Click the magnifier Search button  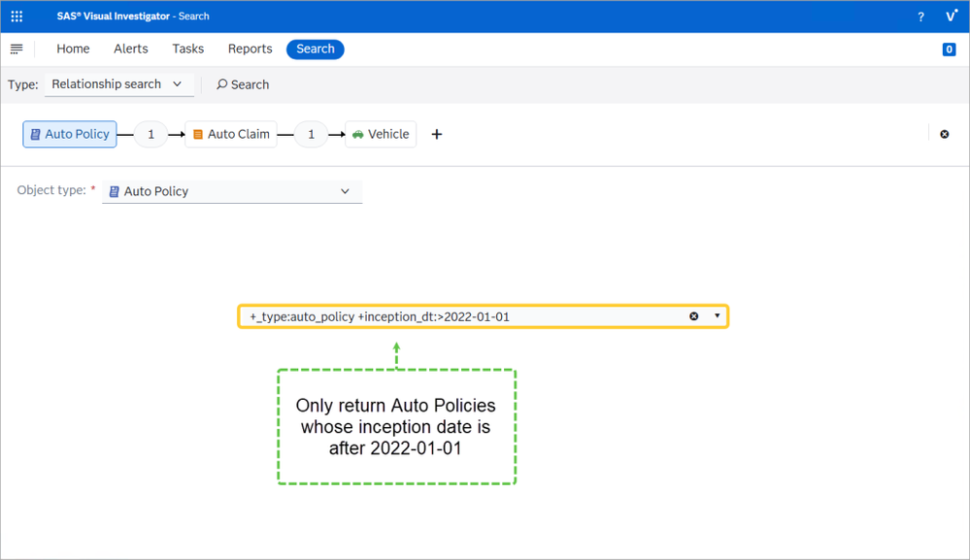pyautogui.click(x=243, y=84)
